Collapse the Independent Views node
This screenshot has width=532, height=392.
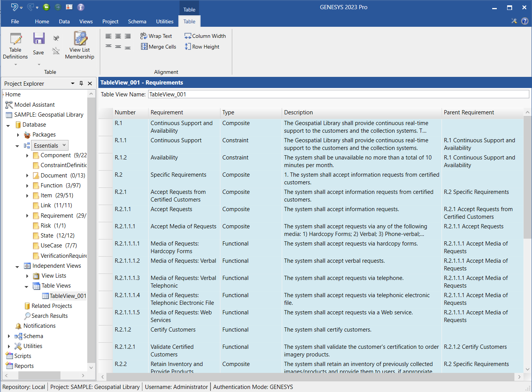(17, 266)
